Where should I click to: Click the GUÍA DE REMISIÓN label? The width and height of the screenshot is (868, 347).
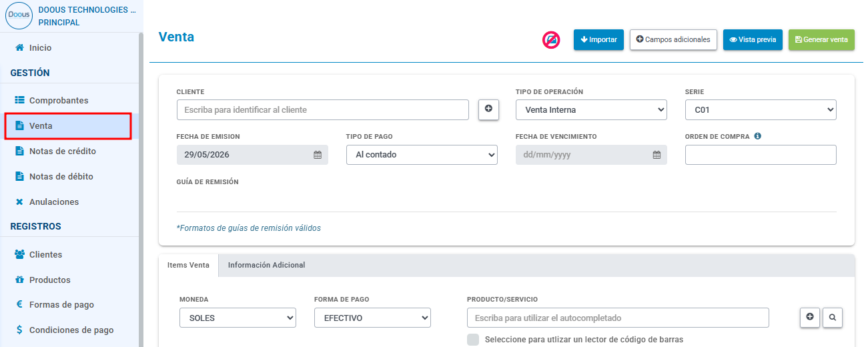207,182
